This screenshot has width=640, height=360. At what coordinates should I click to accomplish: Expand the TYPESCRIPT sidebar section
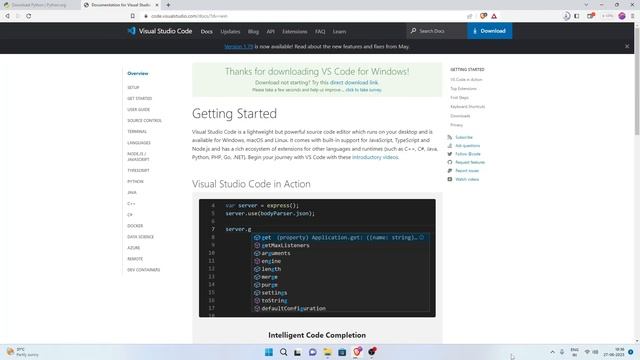[x=138, y=171]
